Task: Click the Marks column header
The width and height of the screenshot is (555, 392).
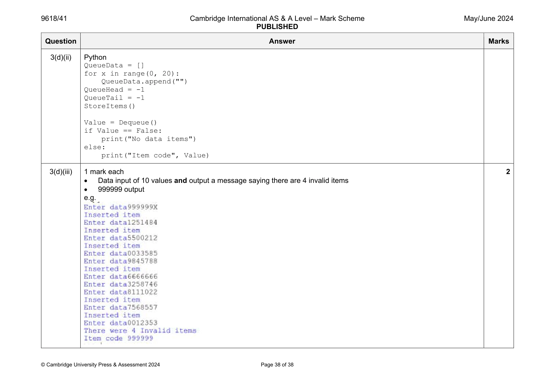Action: (498, 41)
